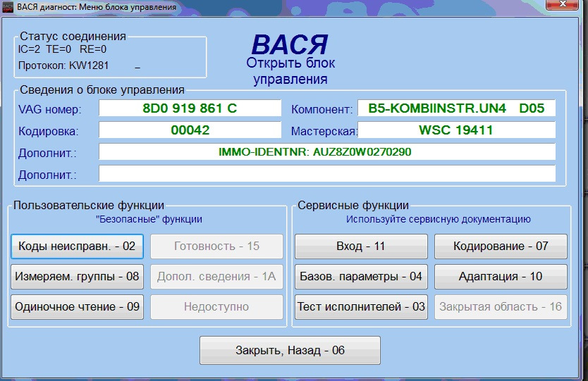
Task: Click the Компонент: label
Action: pos(321,109)
